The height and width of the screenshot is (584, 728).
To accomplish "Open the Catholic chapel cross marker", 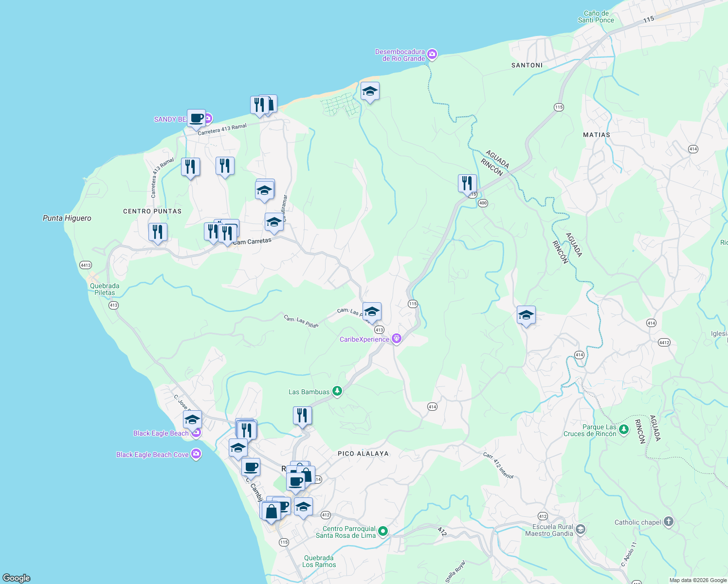I will pos(668,521).
